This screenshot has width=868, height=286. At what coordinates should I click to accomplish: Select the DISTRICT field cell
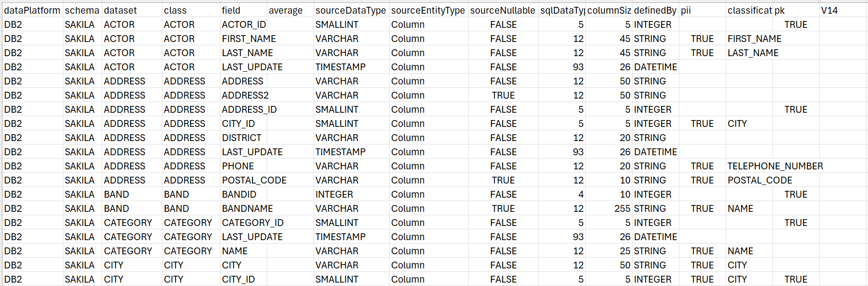241,138
